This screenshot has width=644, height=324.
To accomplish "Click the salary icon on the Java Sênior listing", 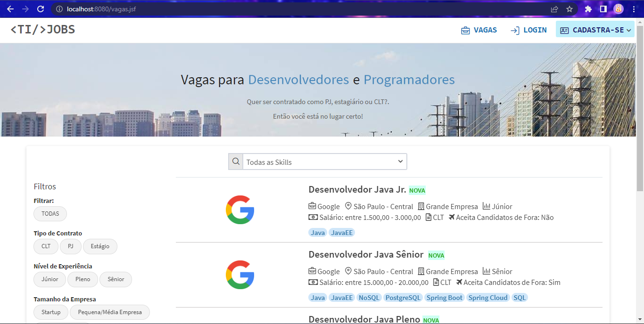I will click(313, 282).
